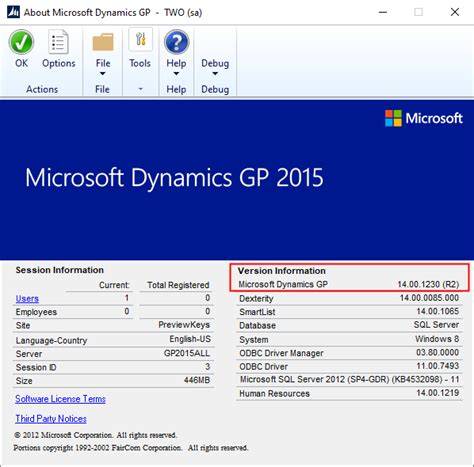Click the Database value SQL Server
474x467 pixels.
point(436,325)
